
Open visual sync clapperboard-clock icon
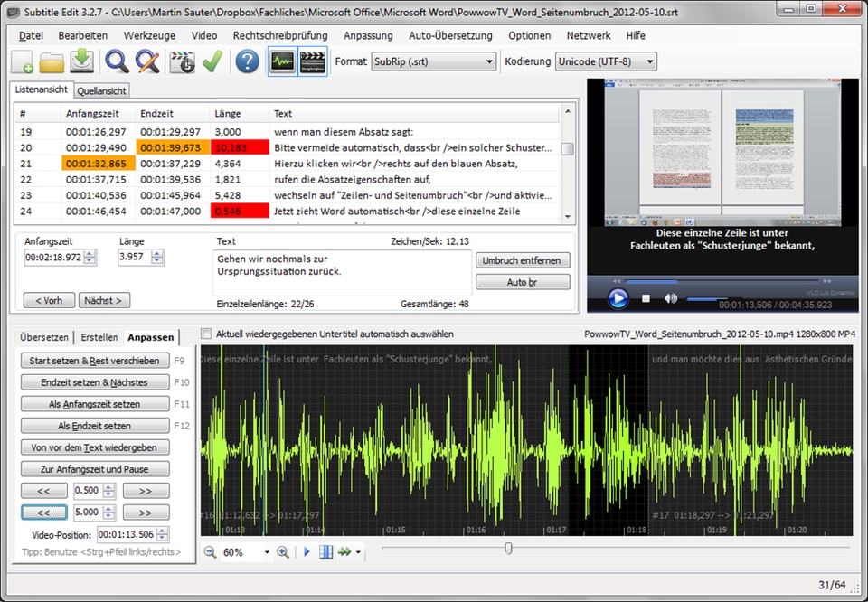(182, 62)
